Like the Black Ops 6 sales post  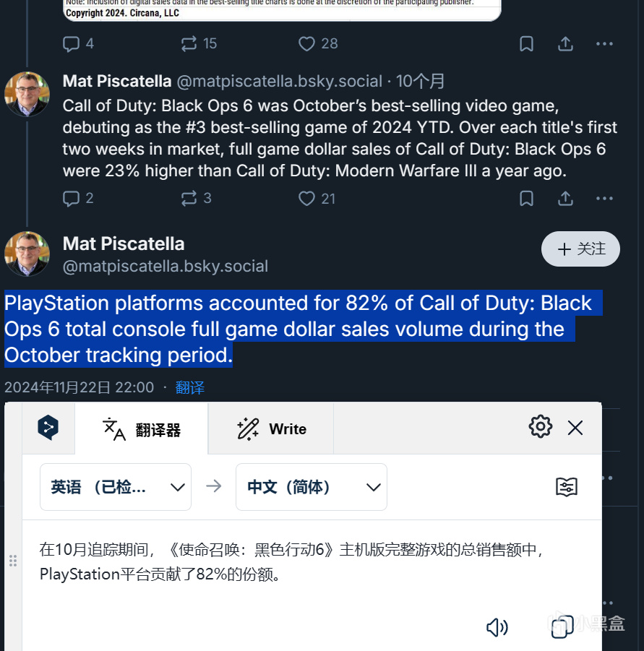pyautogui.click(x=307, y=198)
